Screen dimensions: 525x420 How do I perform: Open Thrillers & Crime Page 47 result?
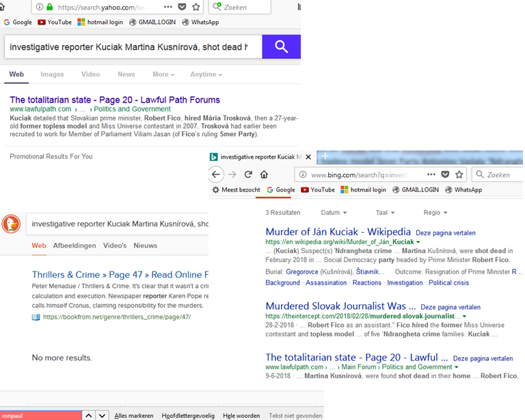120,274
